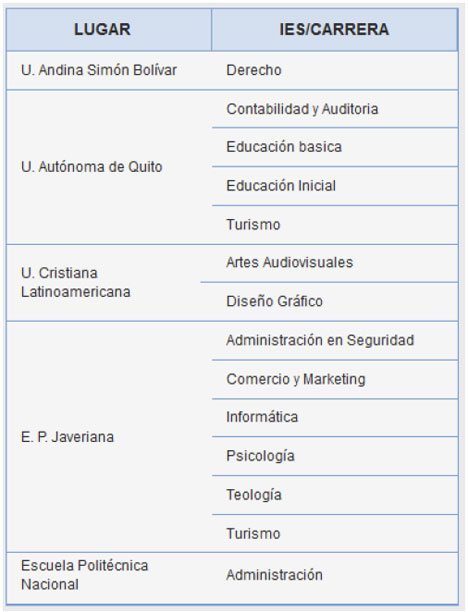
Task: Click Turismo under E. P. Javeriana
Action: coord(335,534)
